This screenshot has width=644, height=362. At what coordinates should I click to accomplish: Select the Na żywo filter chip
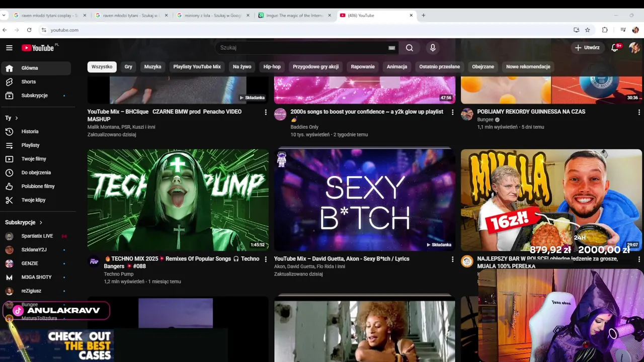click(242, 67)
